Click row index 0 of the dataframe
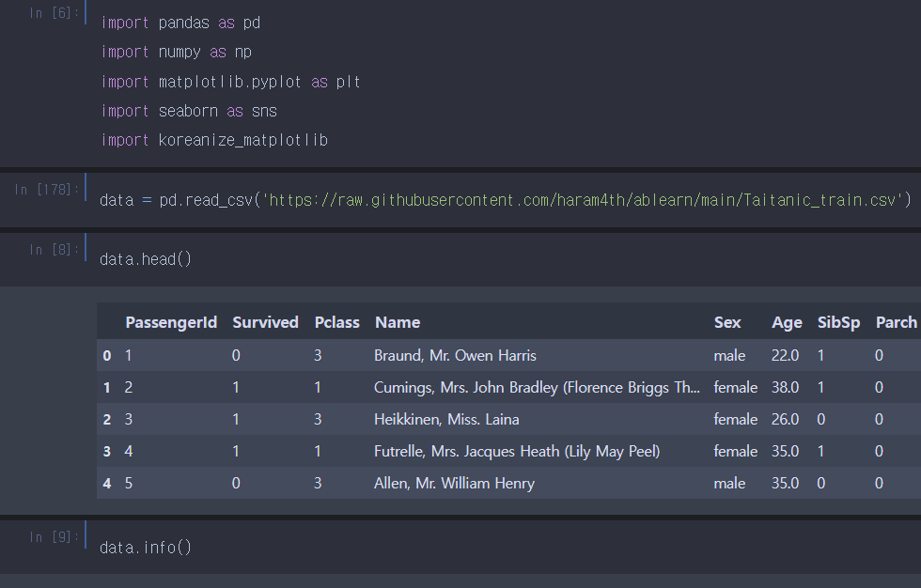Screen dimensions: 921x588 (x=107, y=355)
